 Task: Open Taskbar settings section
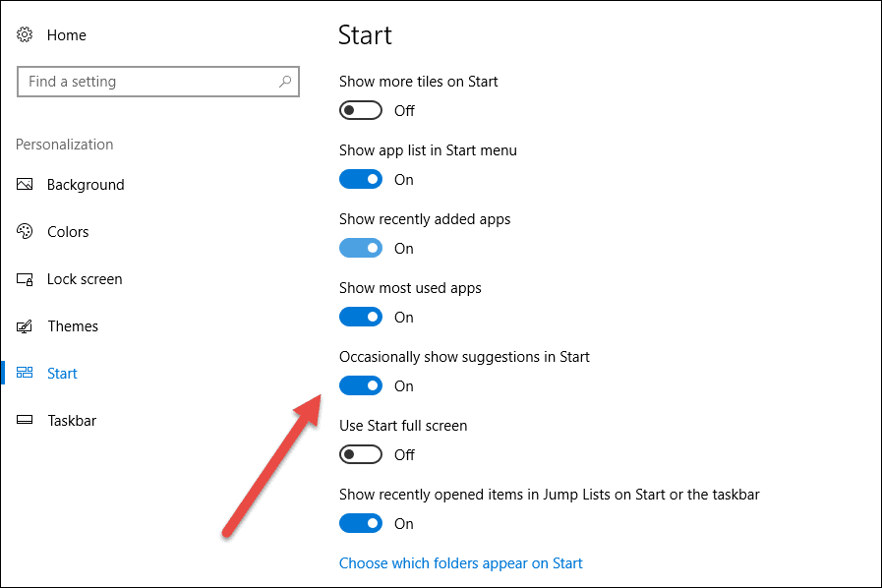(72, 420)
